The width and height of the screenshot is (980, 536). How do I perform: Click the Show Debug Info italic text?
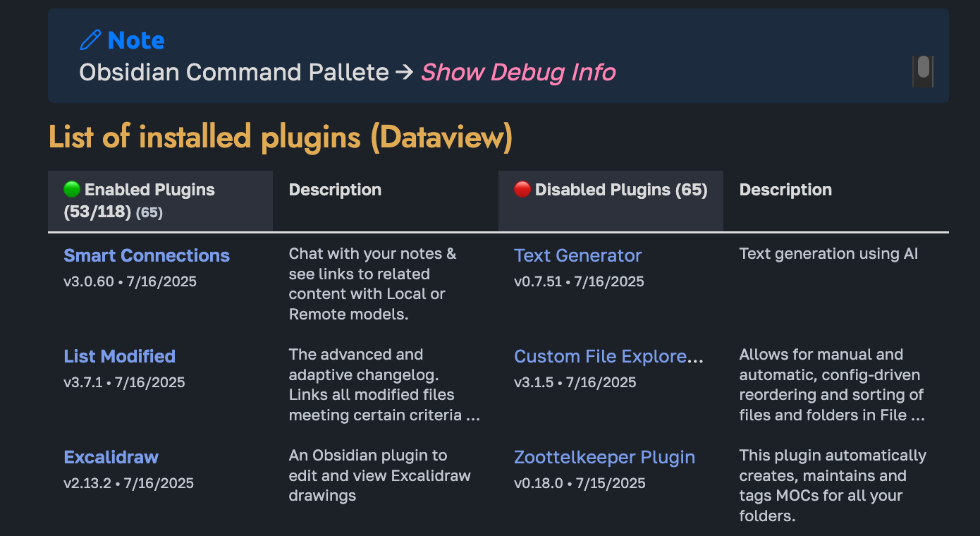[x=518, y=72]
